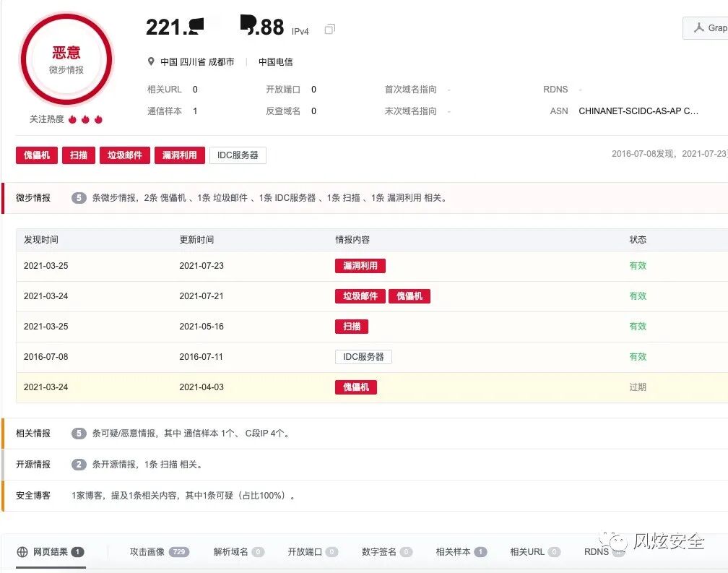Select the 扫描 threat tag
Image resolution: width=728 pixels, height=573 pixels.
78,155
